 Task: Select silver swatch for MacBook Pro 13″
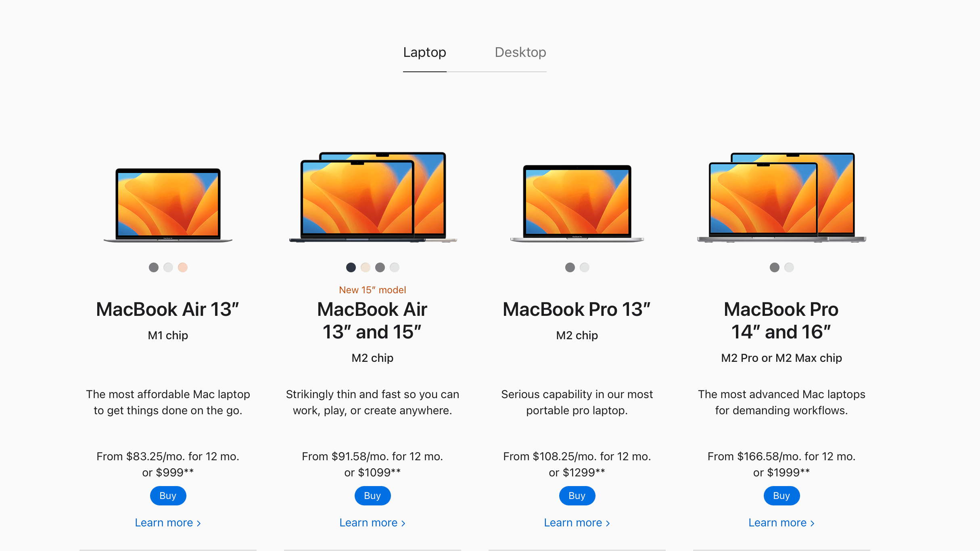click(x=585, y=267)
